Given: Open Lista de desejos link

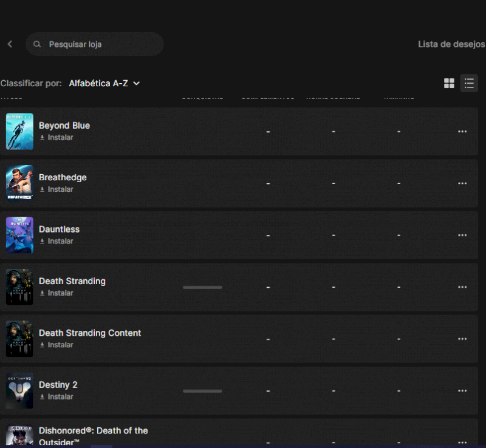Looking at the screenshot, I should click(x=451, y=44).
